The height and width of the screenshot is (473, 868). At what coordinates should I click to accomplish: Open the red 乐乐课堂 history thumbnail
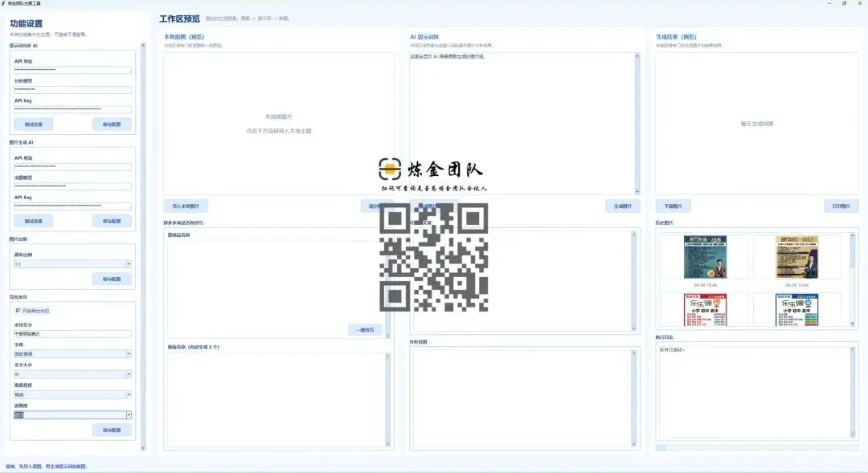coord(705,310)
